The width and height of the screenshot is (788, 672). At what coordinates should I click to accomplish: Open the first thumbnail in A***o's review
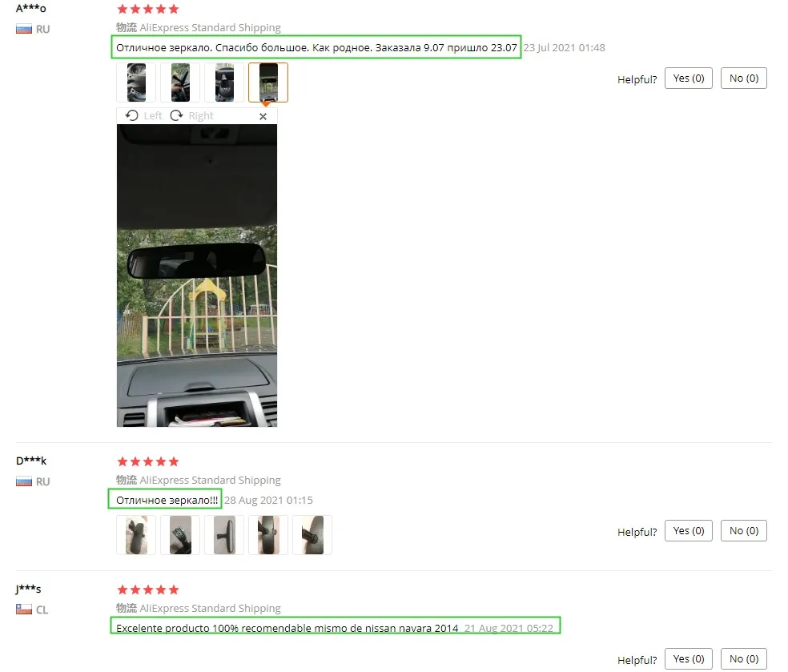pyautogui.click(x=136, y=82)
